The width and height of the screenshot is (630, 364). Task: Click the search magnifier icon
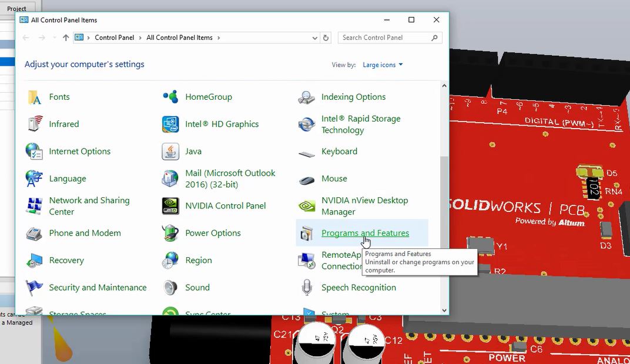pyautogui.click(x=434, y=38)
